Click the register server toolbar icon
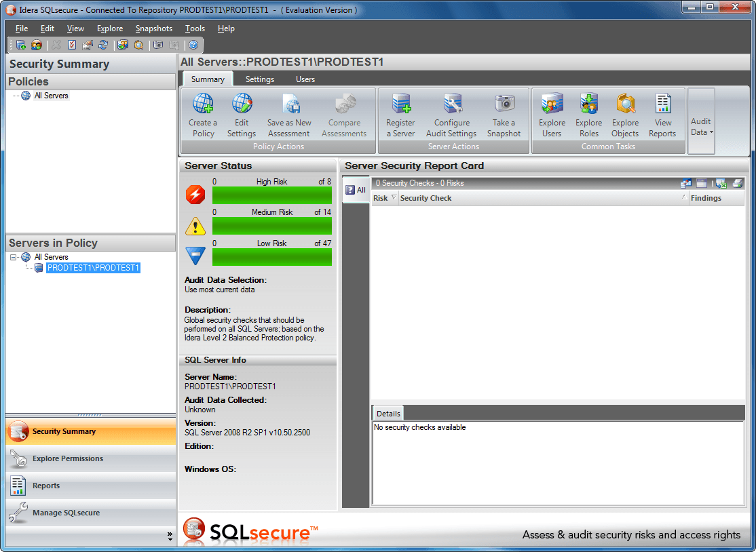The width and height of the screenshot is (756, 552). point(20,45)
